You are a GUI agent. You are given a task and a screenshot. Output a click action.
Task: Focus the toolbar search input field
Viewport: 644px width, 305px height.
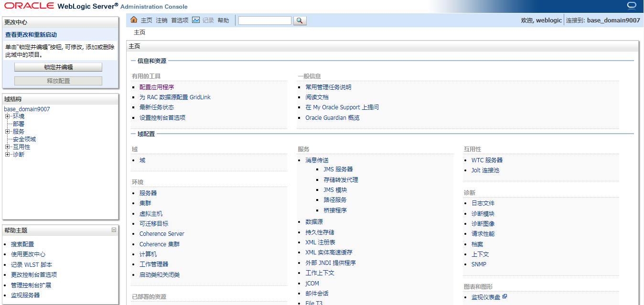coord(265,21)
